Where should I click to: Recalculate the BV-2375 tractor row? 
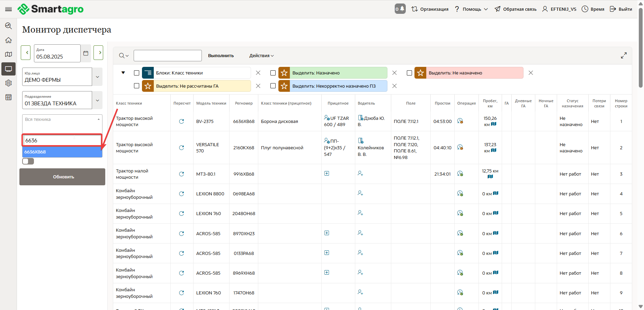click(181, 121)
